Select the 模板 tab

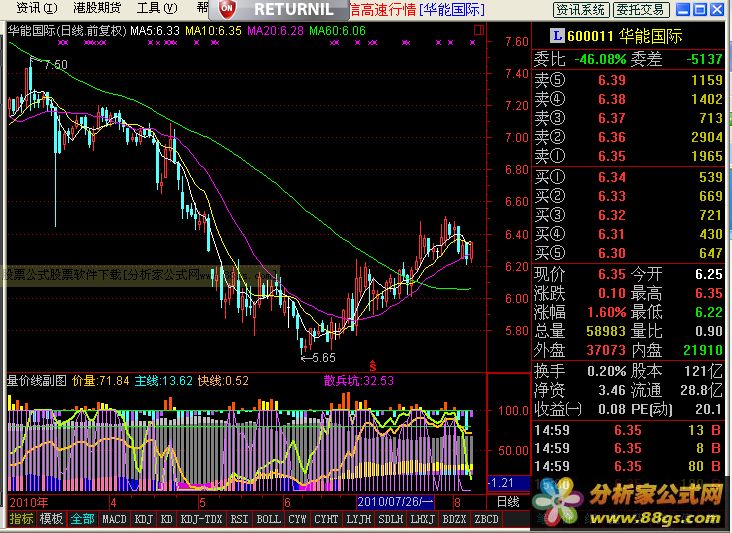click(51, 519)
